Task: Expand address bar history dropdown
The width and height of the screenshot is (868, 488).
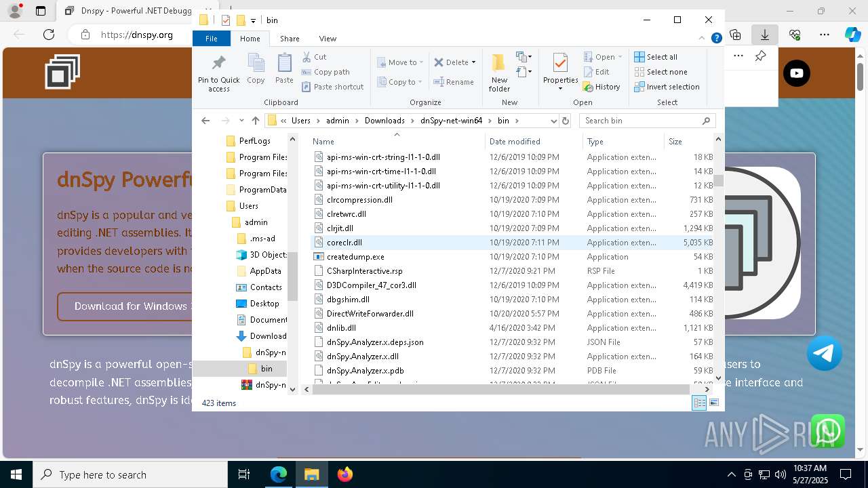Action: [553, 121]
